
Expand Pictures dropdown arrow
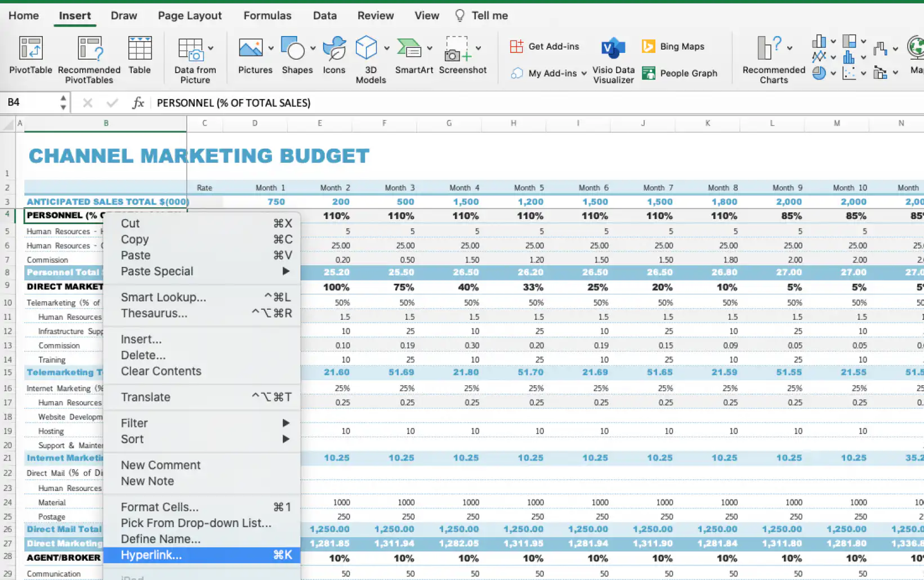(271, 48)
